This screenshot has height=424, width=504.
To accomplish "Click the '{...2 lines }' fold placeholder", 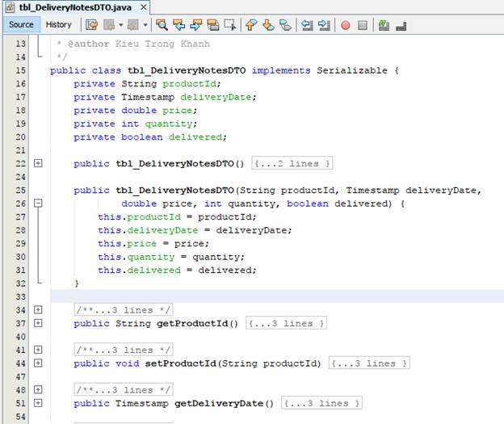I will tap(292, 163).
